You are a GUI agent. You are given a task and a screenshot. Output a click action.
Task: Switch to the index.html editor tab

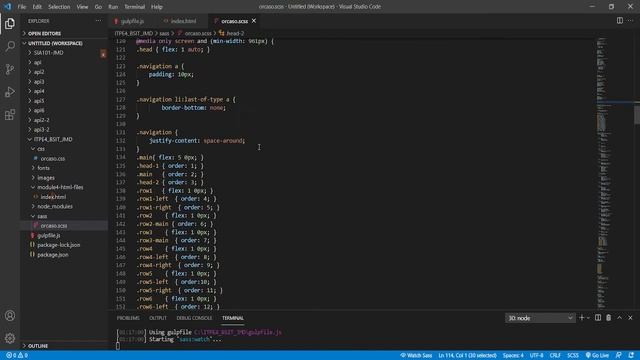[x=182, y=21]
